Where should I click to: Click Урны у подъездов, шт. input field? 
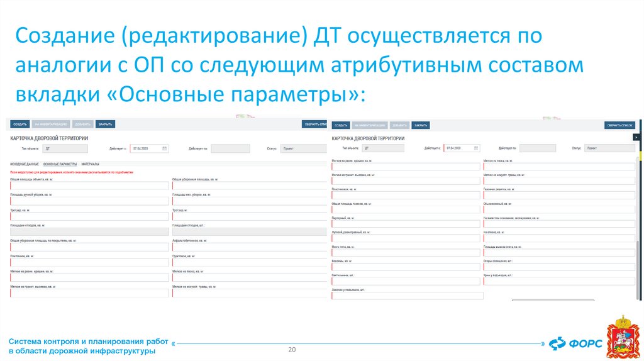point(559,281)
